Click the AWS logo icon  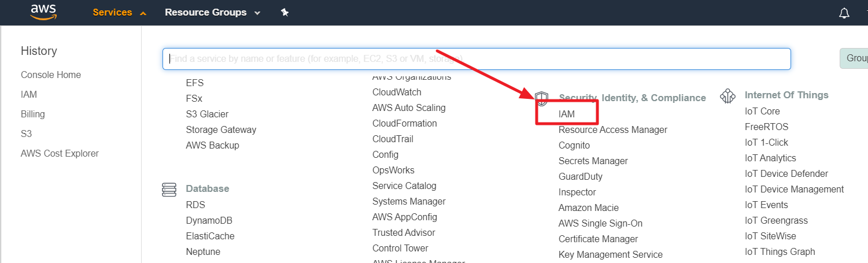pos(43,12)
